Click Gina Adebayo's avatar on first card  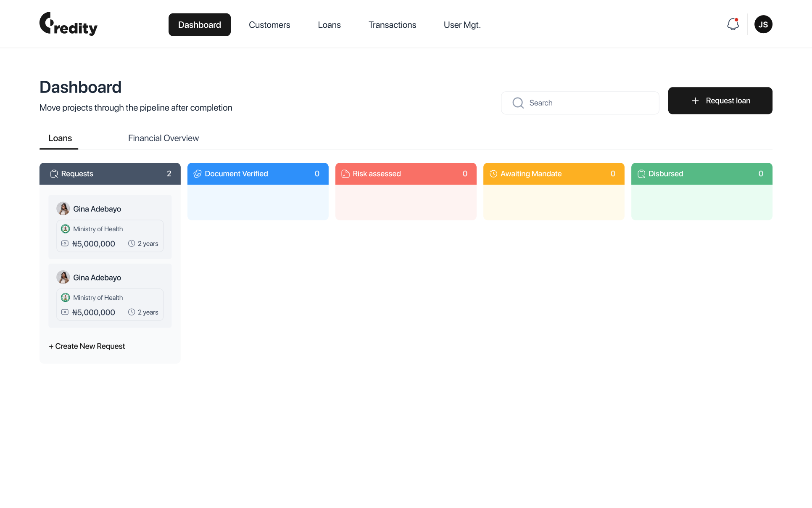[x=63, y=208]
